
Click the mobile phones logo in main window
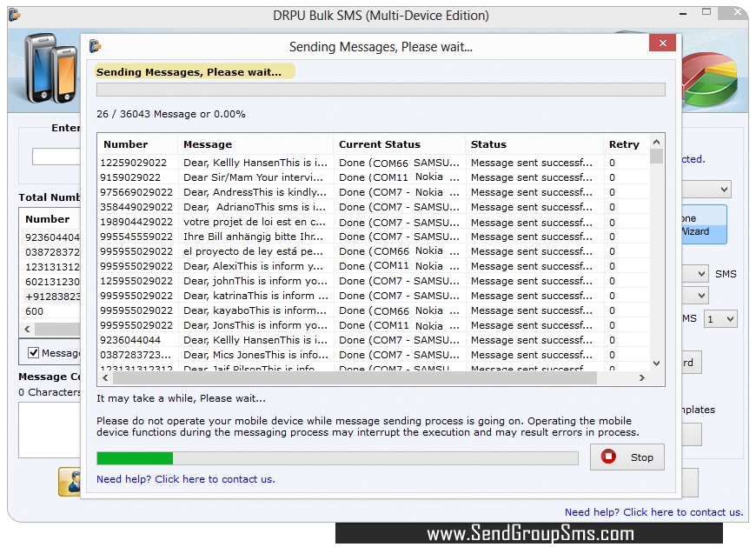click(52, 68)
